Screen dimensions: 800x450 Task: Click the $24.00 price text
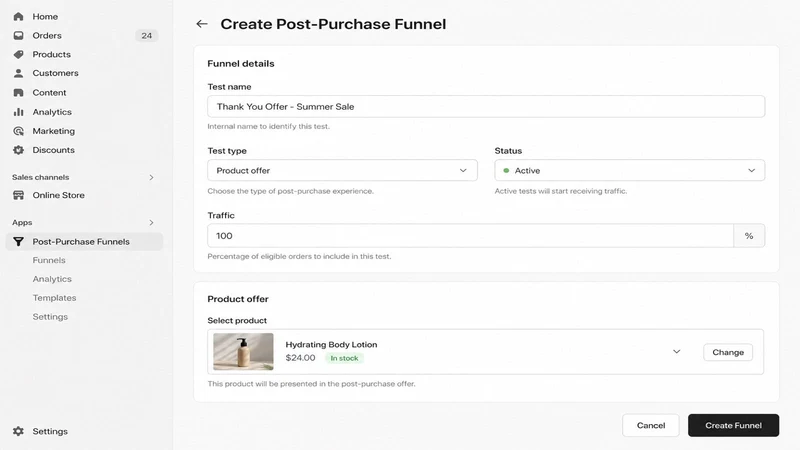[x=301, y=358]
